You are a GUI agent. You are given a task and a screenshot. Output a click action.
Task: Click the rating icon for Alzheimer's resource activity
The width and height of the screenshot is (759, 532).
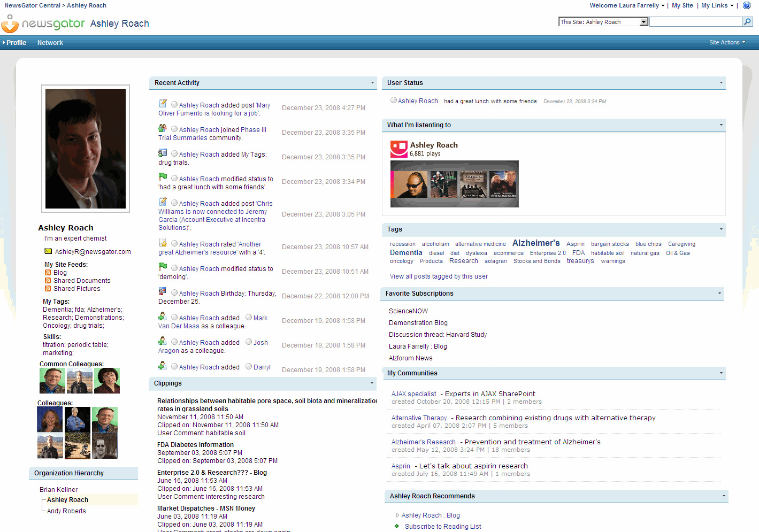[163, 243]
